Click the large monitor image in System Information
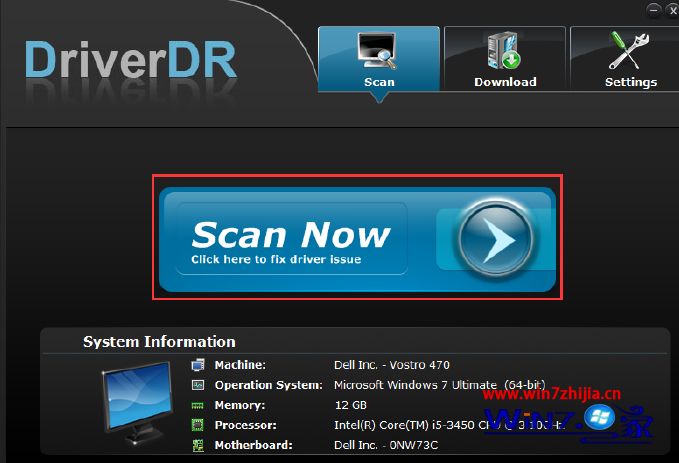Image resolution: width=679 pixels, height=463 pixels. pyautogui.click(x=138, y=404)
